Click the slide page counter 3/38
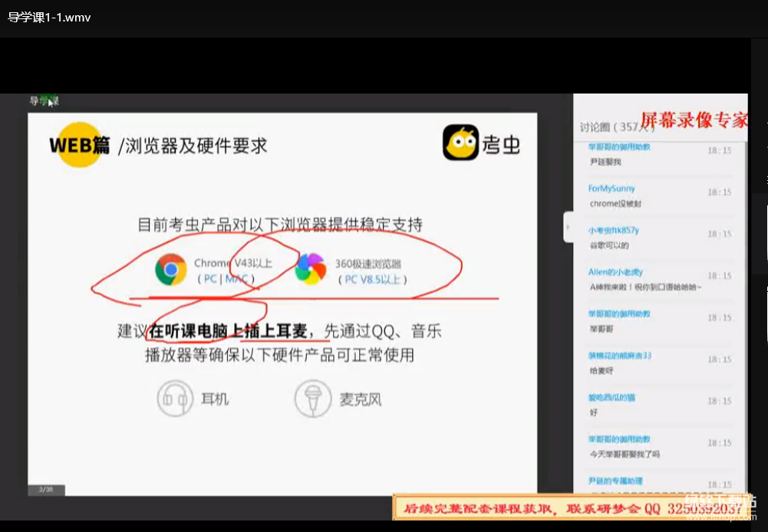 [x=46, y=489]
